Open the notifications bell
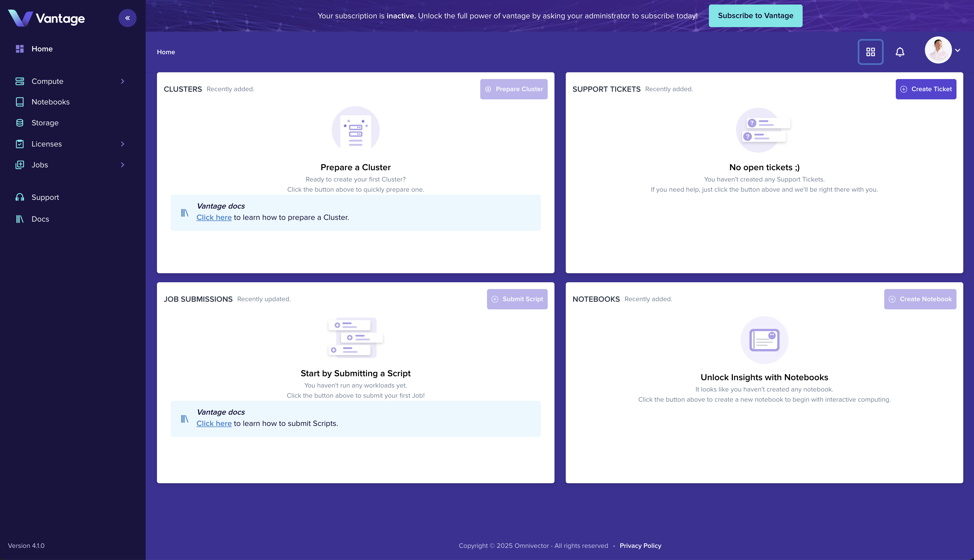This screenshot has width=974, height=560. [x=900, y=52]
